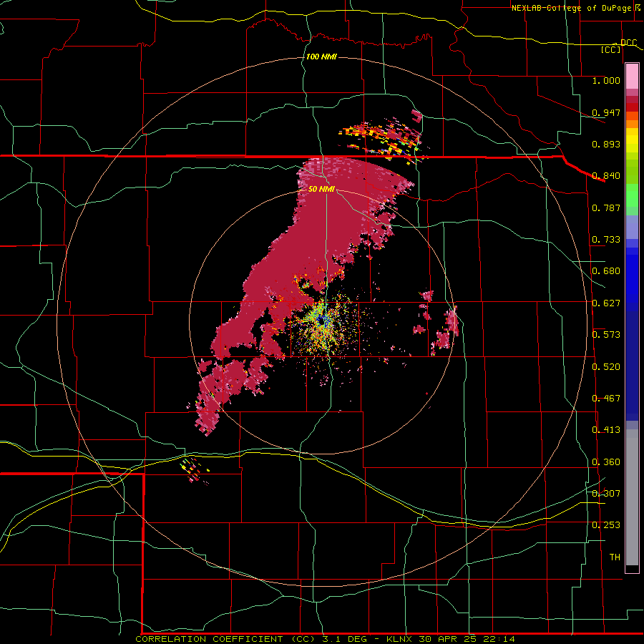Viewport: 644px width, 644px height.
Task: Pick the light pink color bar segment
Action: coord(632,77)
